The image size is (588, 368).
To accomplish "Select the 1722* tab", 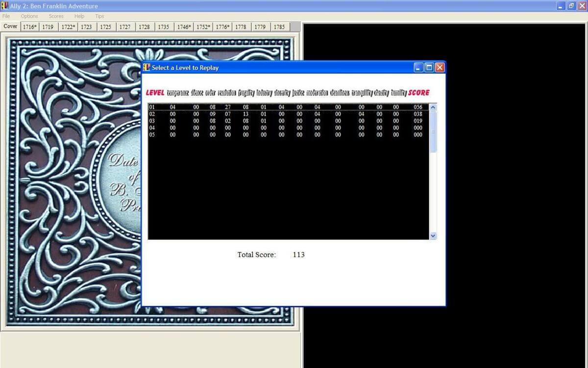I will (68, 27).
